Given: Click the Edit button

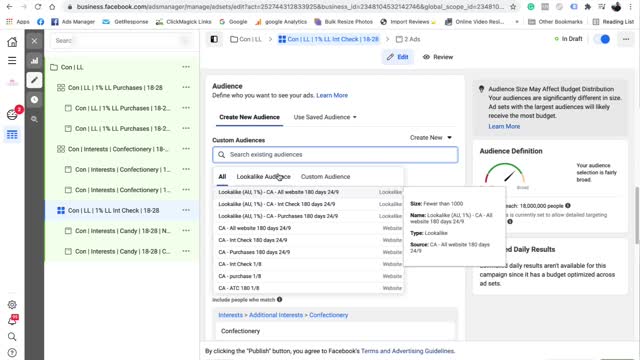Looking at the screenshot, I should pos(398,57).
